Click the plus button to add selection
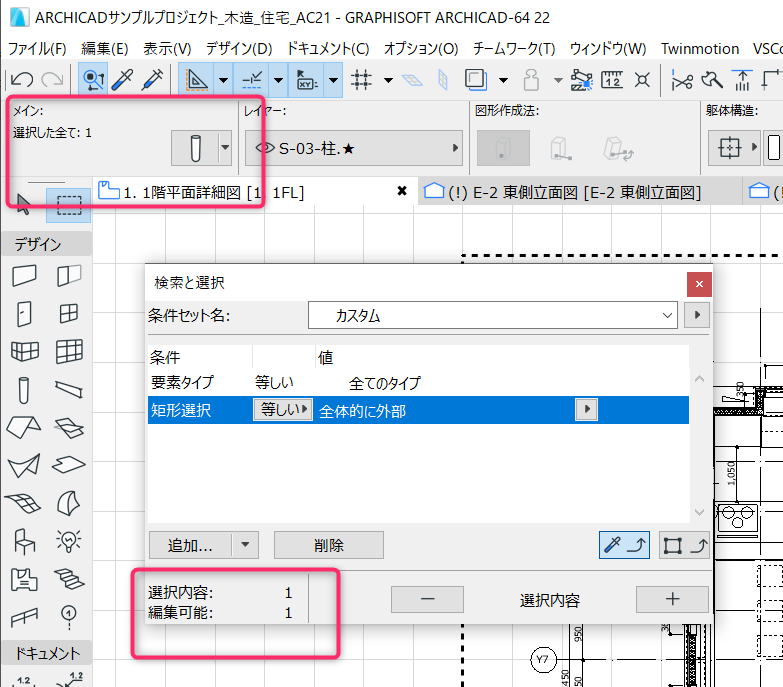 pos(672,599)
